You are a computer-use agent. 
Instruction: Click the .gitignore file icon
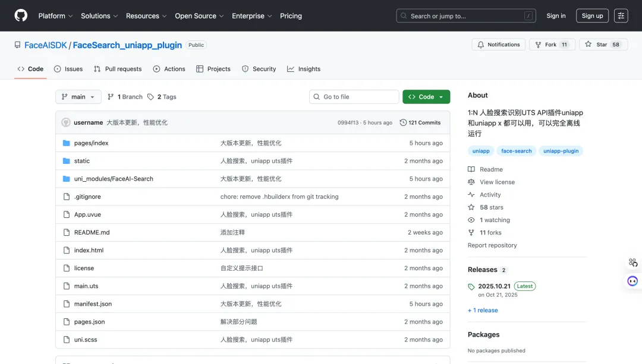(67, 197)
